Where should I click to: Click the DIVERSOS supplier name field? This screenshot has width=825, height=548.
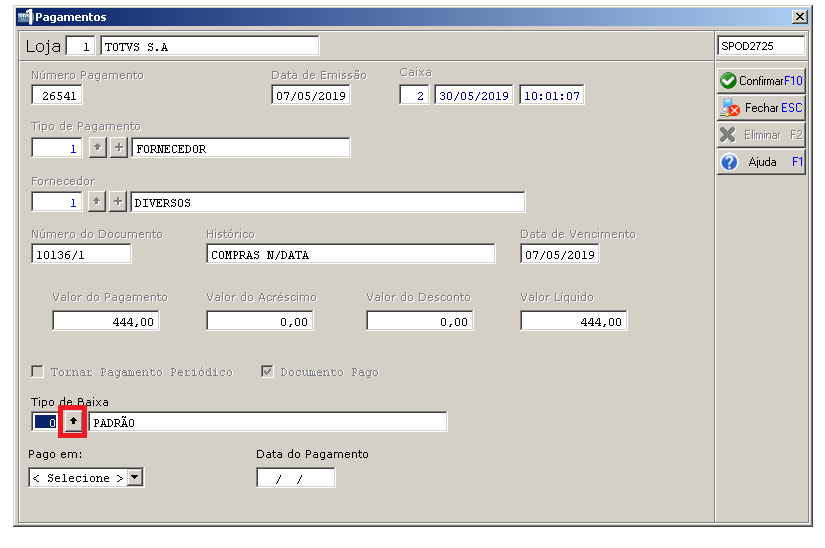tap(328, 202)
